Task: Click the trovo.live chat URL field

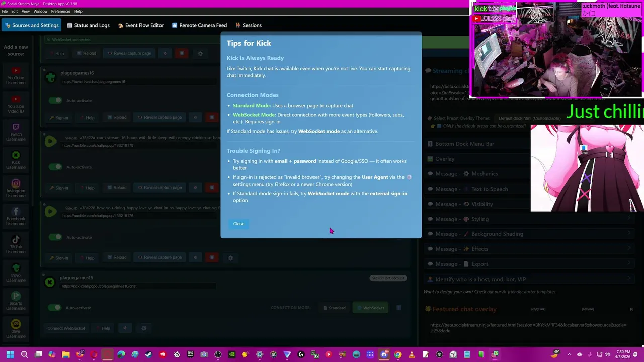Action: pos(138,82)
